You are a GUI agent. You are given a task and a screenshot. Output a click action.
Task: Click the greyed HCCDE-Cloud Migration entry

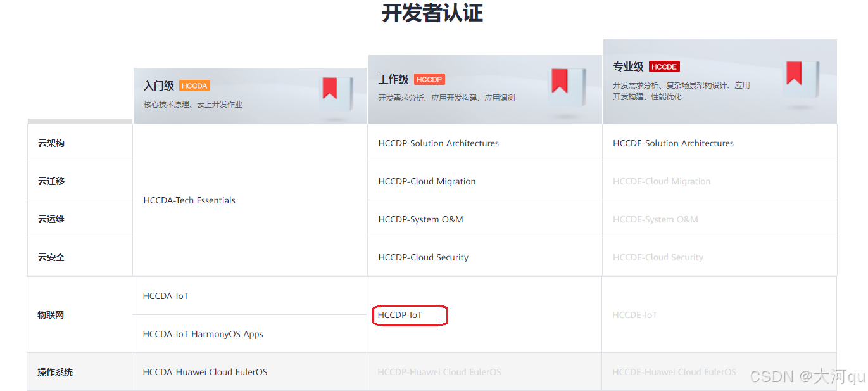(662, 181)
